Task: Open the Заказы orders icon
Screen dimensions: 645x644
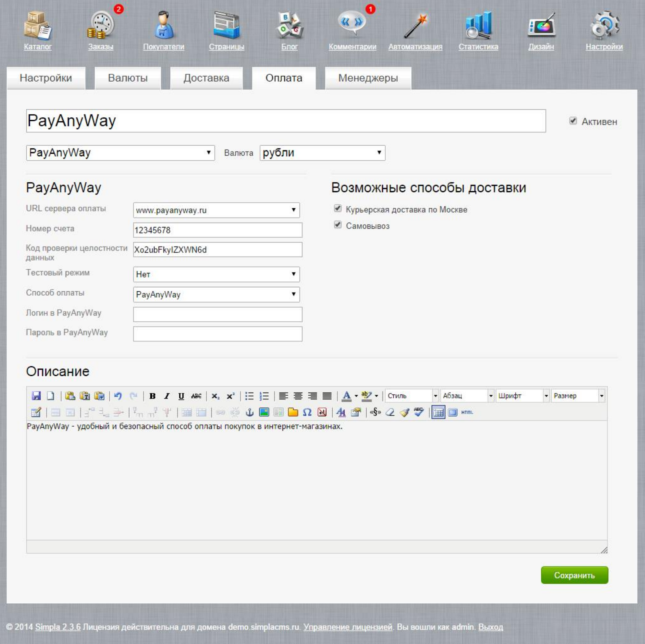Action: pos(101,25)
